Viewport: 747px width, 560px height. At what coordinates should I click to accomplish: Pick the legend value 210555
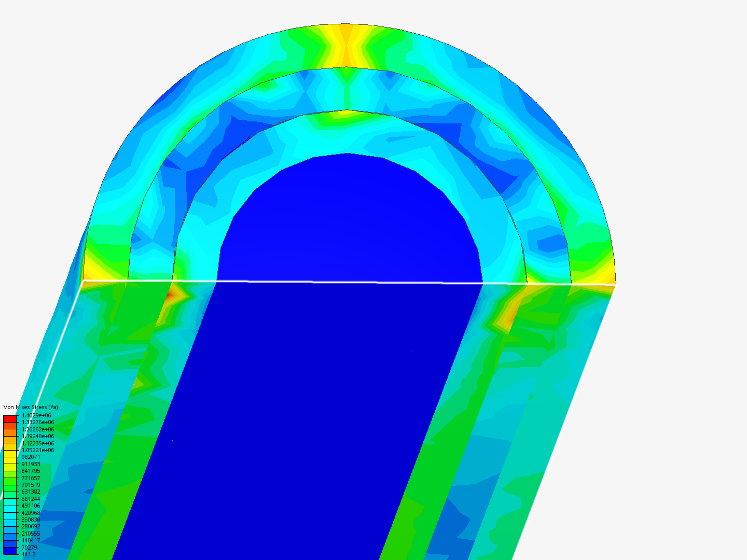(31, 534)
